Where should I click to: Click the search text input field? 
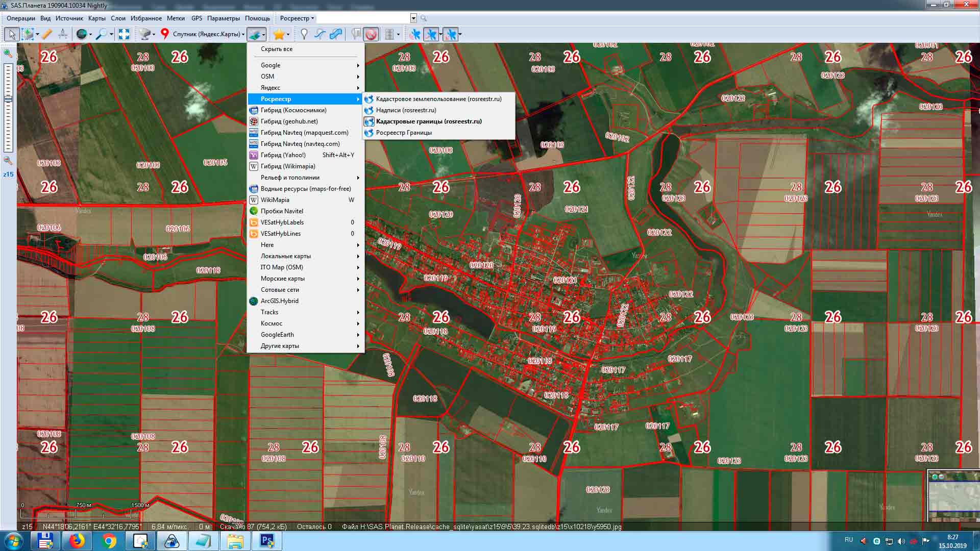(362, 18)
